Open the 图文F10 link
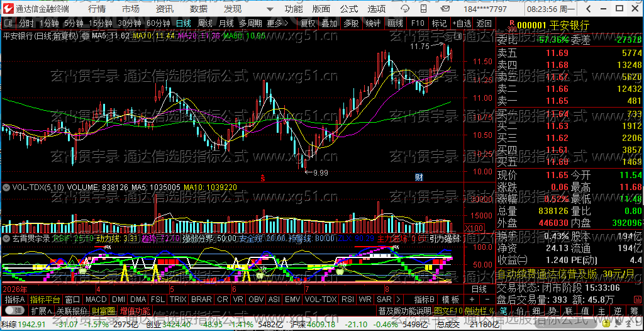The image size is (644, 331). (x=447, y=310)
